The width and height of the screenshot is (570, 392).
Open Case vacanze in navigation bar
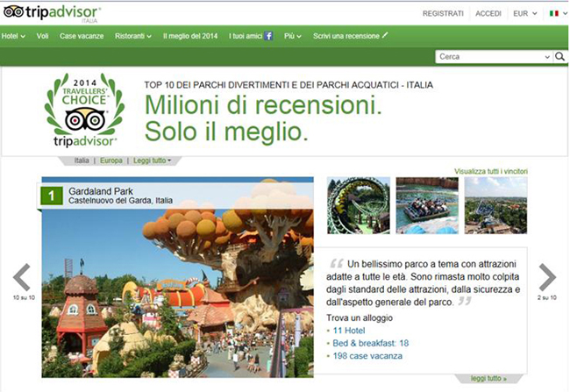(x=82, y=36)
